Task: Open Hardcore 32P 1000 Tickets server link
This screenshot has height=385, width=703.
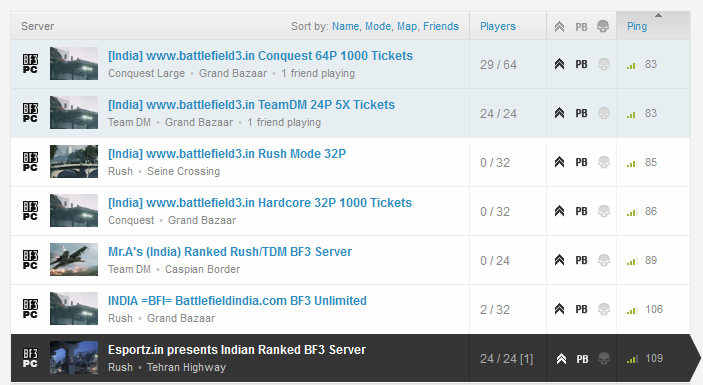Action: coord(260,203)
